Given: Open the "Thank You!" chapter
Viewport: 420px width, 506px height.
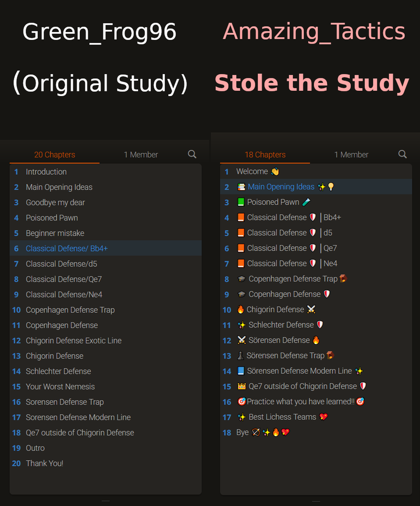Looking at the screenshot, I should click(x=44, y=463).
